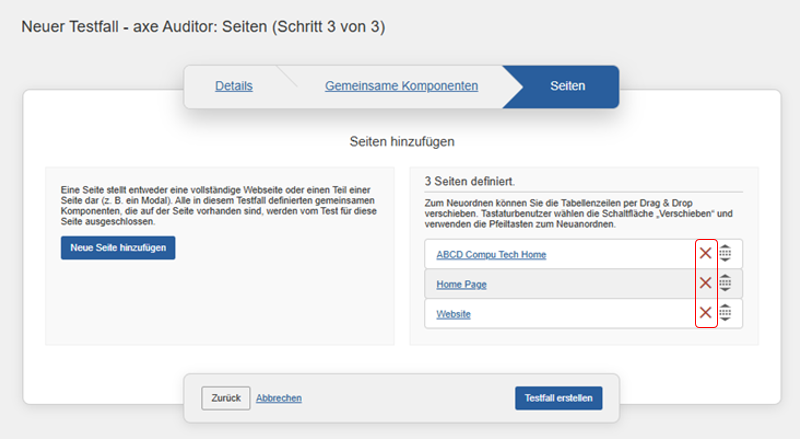Click the '3 Seiten definiert.' heading
The height and width of the screenshot is (442, 800).
point(469,182)
